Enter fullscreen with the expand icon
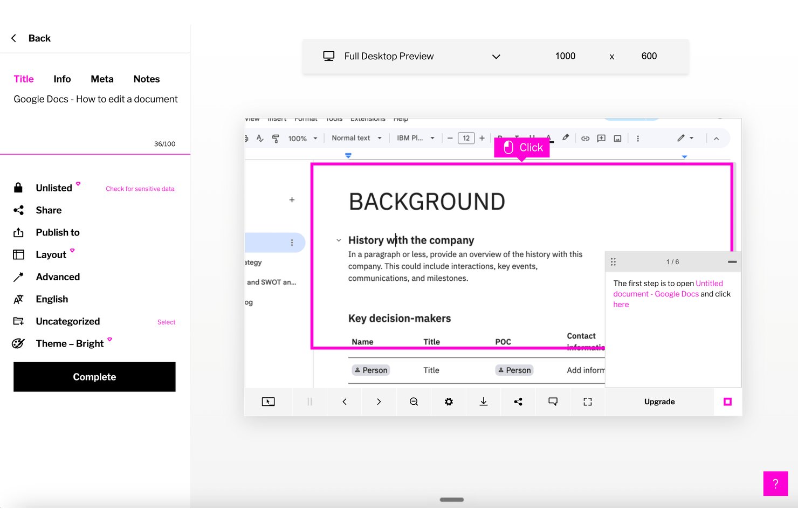 (588, 402)
